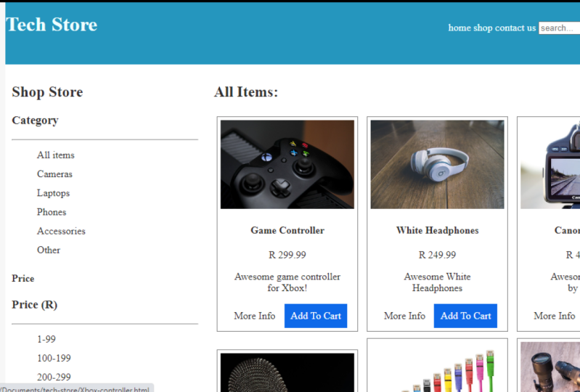Viewport: 580px width, 392px height.
Task: Choose the 1-99 price range
Action: point(46,339)
